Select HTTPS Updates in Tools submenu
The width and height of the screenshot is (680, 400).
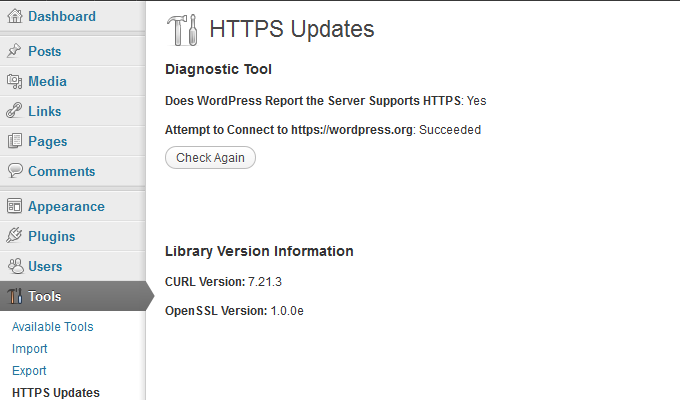pos(56,393)
